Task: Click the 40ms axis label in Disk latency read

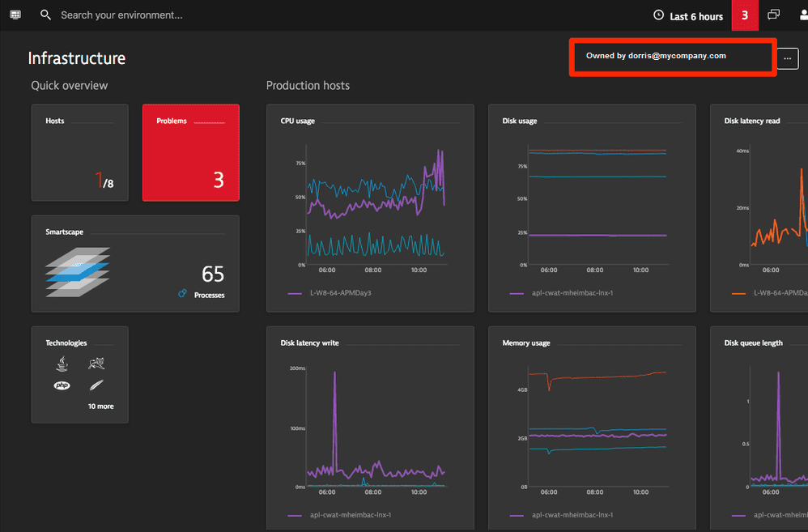Action: click(x=742, y=151)
